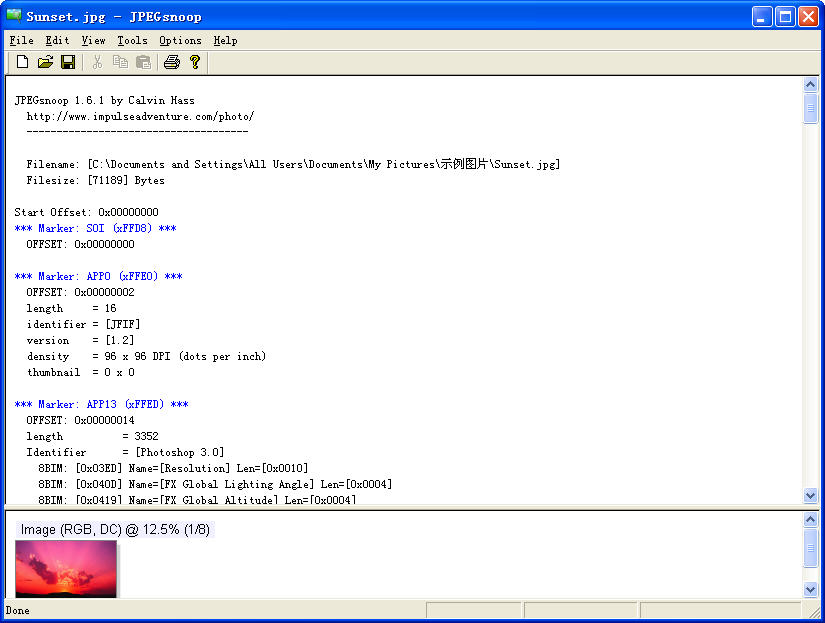The image size is (825, 623).
Task: Click the 'version = [1.2]' line
Action: coord(80,340)
